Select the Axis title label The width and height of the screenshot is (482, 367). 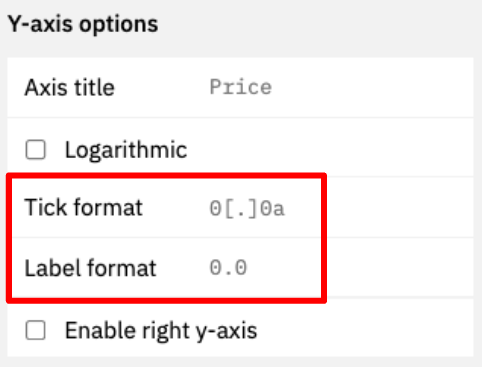point(70,88)
